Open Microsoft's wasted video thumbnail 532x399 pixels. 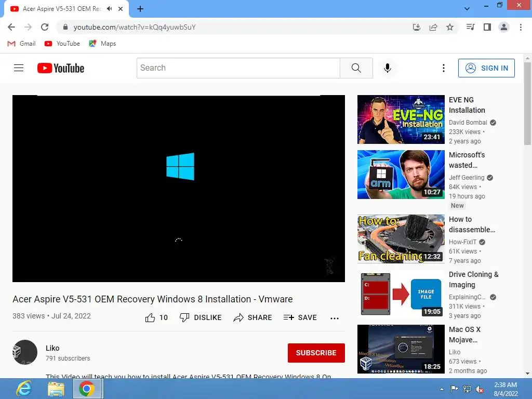401,175
